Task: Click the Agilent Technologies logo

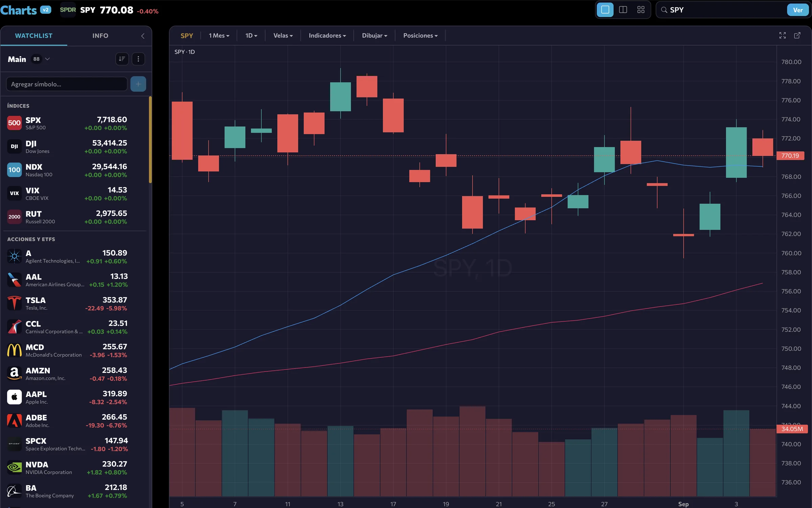Action: coord(14,256)
